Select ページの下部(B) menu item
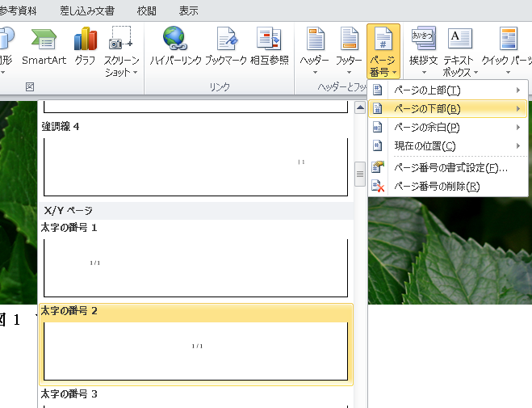Image resolution: width=532 pixels, height=408 pixels. 448,108
